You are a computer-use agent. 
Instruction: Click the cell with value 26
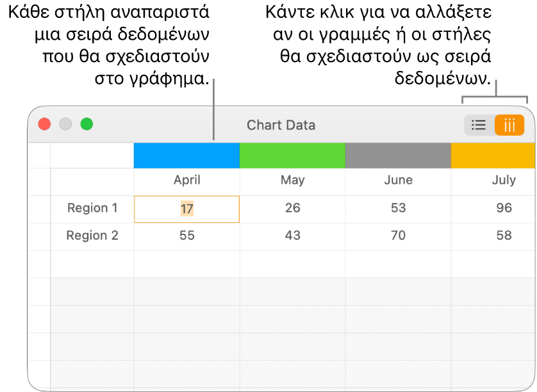pos(292,208)
